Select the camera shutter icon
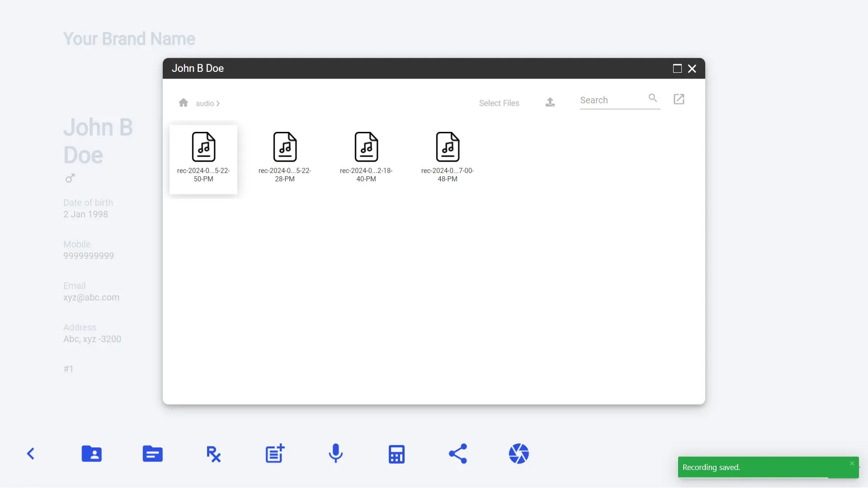The height and width of the screenshot is (488, 868). [519, 454]
